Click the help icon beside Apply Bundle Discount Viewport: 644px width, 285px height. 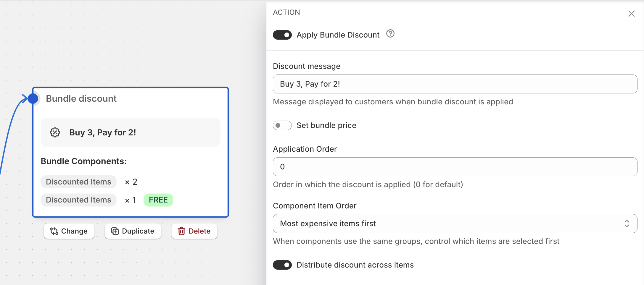click(390, 34)
